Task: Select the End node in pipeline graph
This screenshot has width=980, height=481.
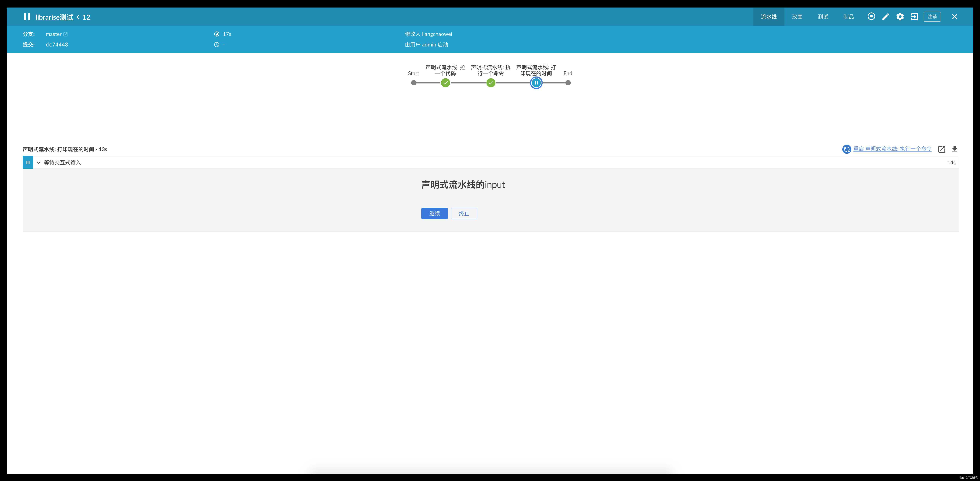Action: 568,83
